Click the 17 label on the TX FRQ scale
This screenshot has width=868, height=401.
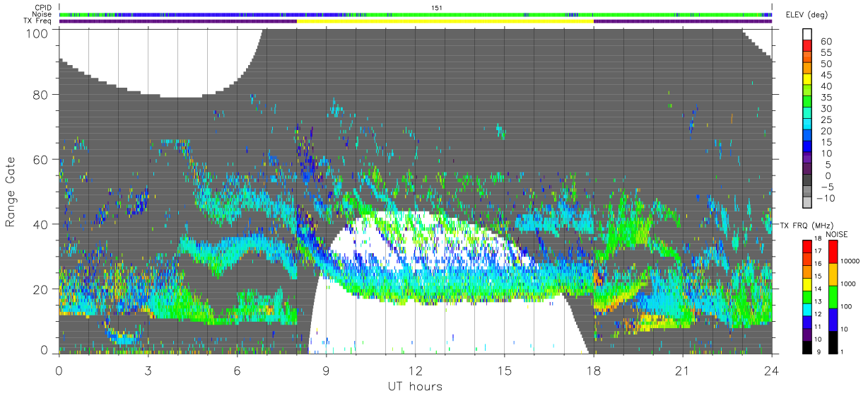(818, 251)
